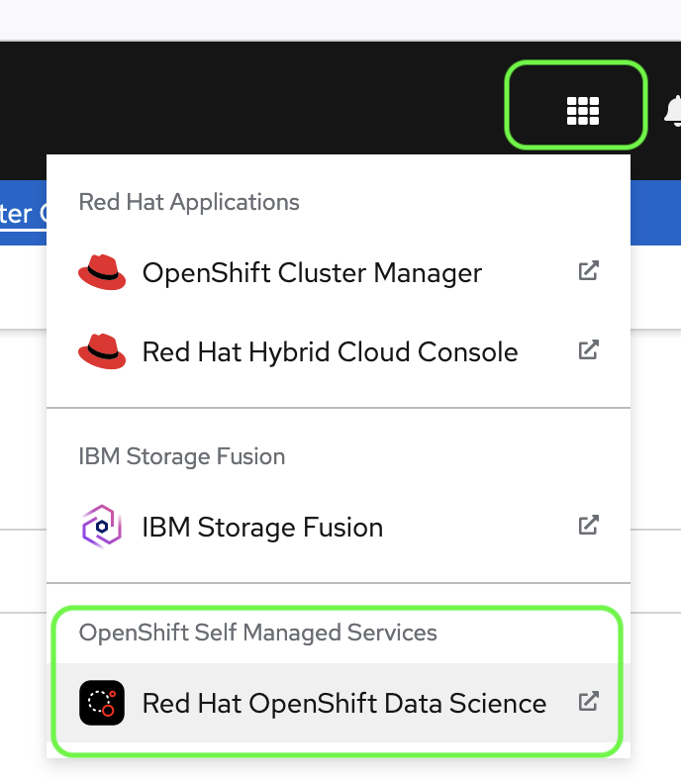Click the red hat logo beside OpenShift Cluster Manager
681x784 pixels.
tap(102, 272)
